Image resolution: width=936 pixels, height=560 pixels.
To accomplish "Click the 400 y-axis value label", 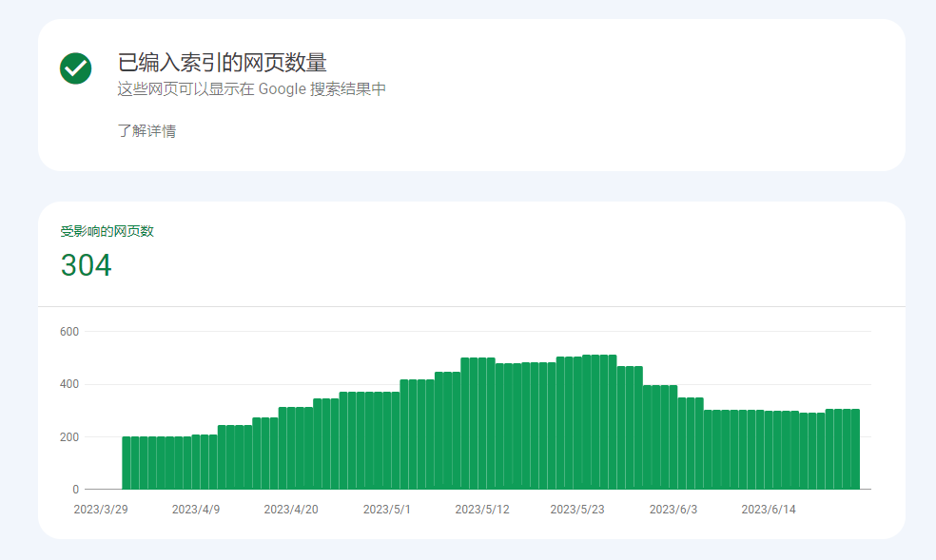I will tap(68, 384).
